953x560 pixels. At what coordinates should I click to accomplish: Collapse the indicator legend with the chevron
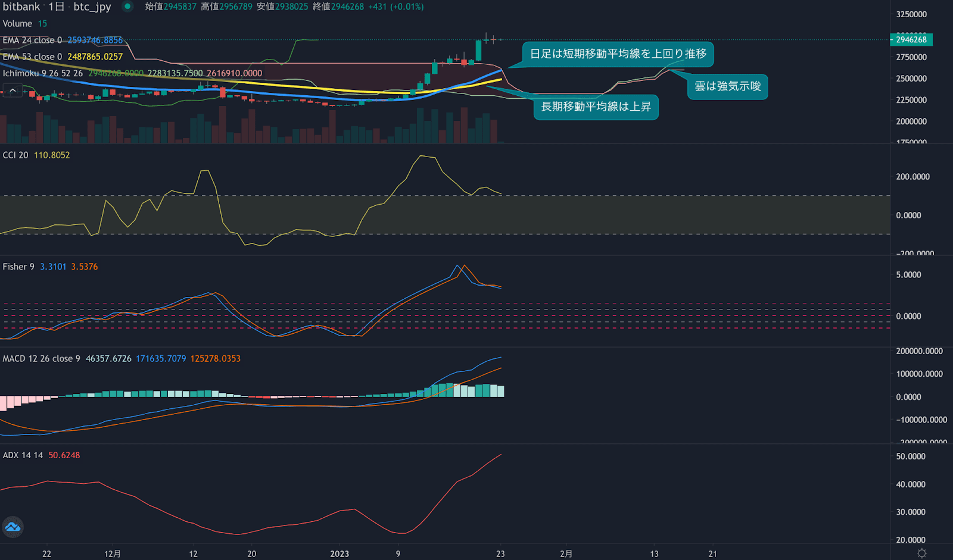point(13,90)
